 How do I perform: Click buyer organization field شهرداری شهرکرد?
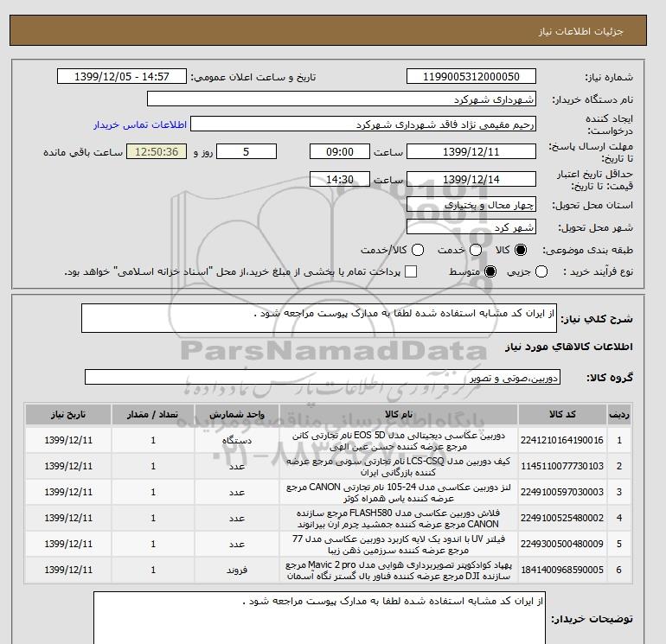(342, 99)
